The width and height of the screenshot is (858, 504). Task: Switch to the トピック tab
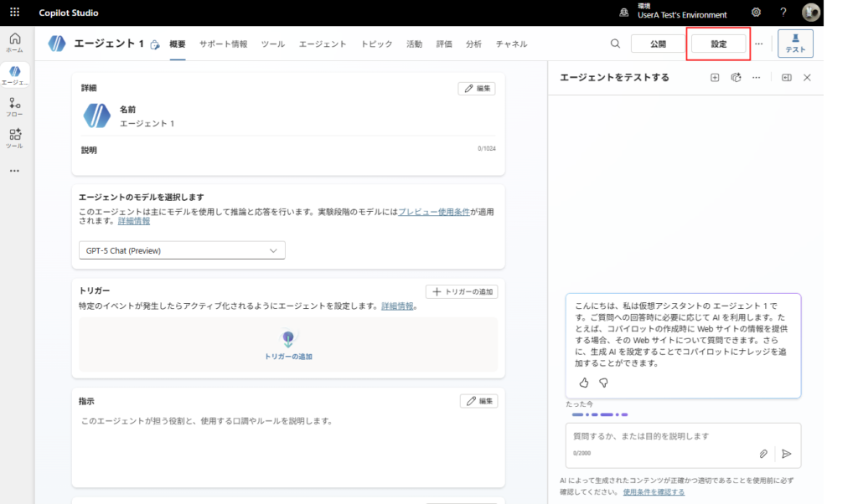376,44
